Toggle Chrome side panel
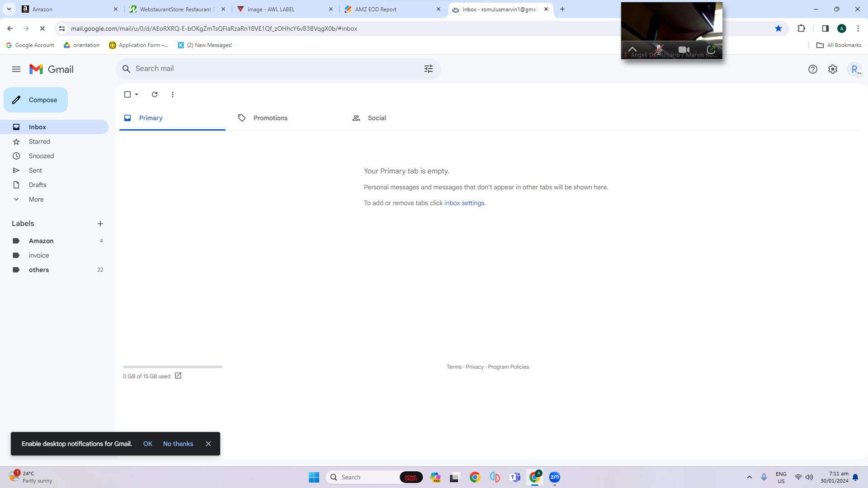This screenshot has height=488, width=868. [x=826, y=28]
